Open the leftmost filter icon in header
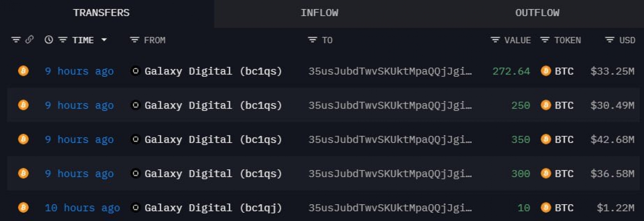 tap(16, 40)
